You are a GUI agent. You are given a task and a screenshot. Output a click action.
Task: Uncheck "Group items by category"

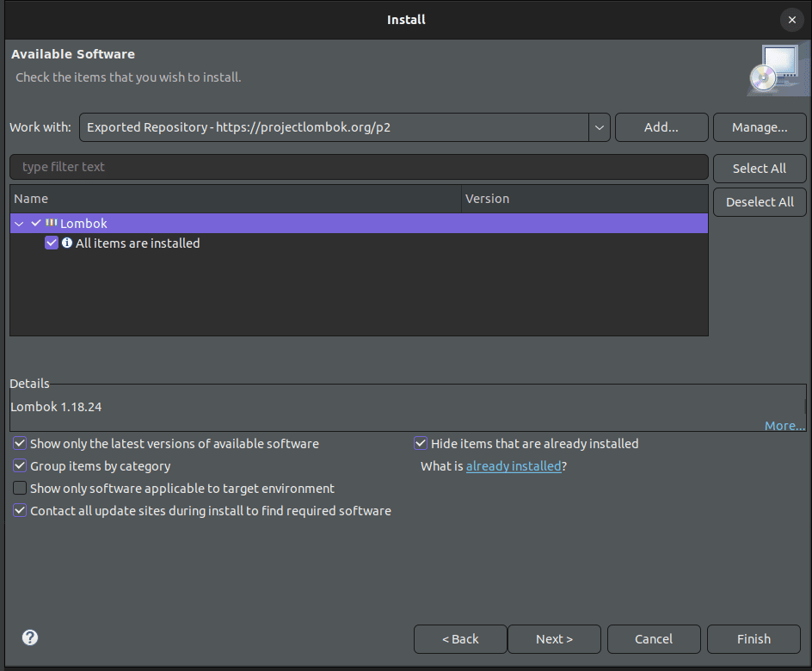point(19,465)
